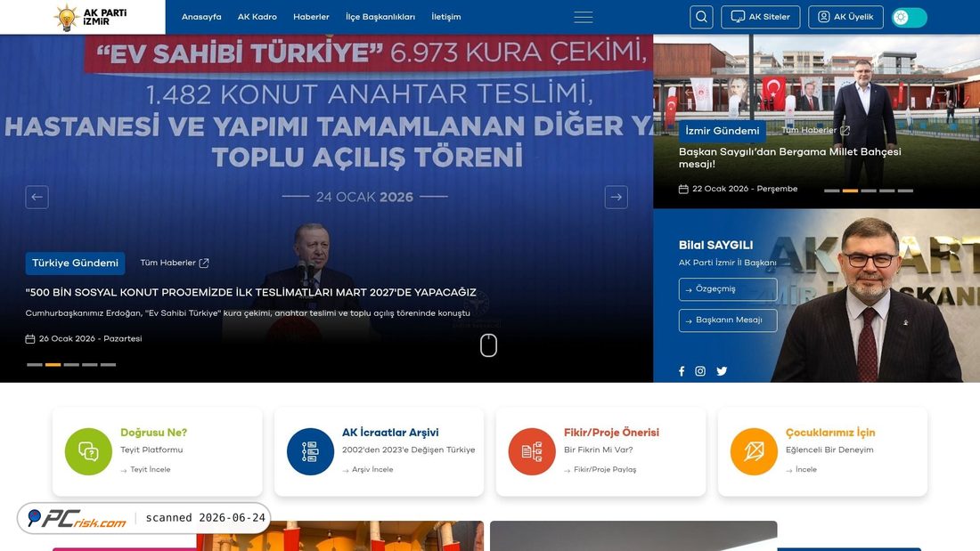
Task: Open the hamburger menu icon
Action: tap(584, 17)
